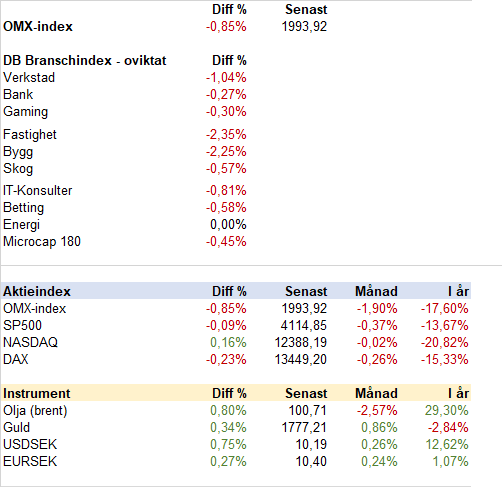This screenshot has width=502, height=493.
Task: Select USDSEK's 12,62% yearly value
Action: tap(447, 445)
